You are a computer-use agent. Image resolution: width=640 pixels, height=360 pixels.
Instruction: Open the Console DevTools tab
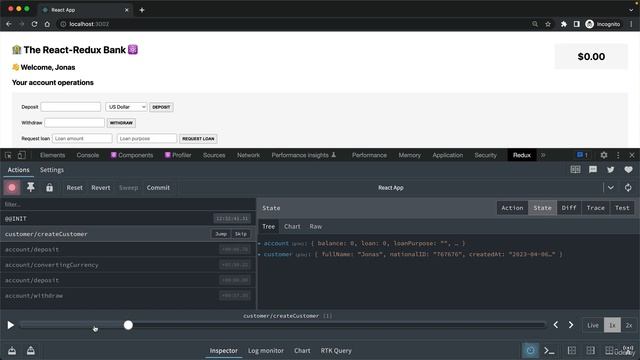(x=88, y=155)
